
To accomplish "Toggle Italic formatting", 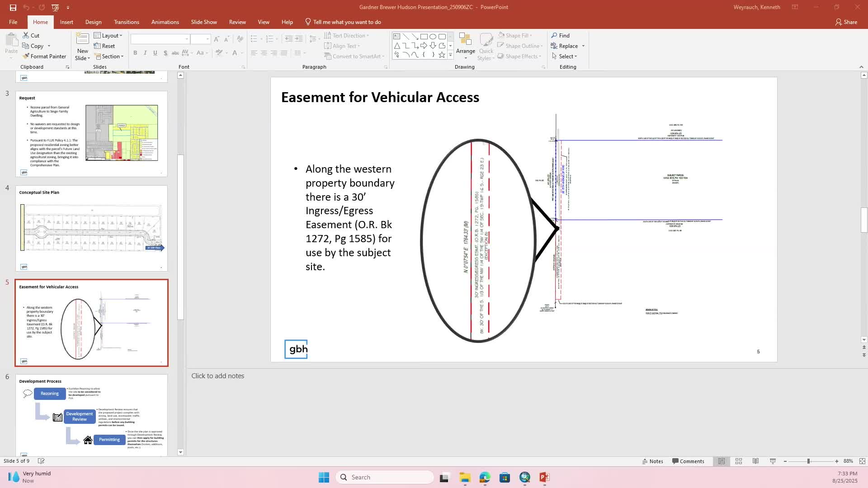I will [x=145, y=53].
